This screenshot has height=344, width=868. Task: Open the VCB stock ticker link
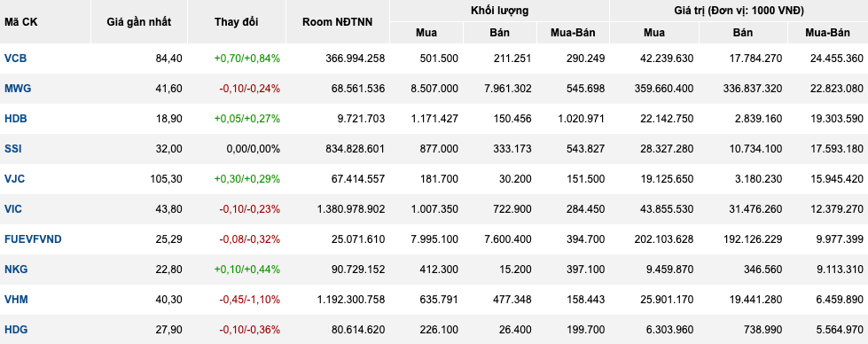(x=15, y=59)
